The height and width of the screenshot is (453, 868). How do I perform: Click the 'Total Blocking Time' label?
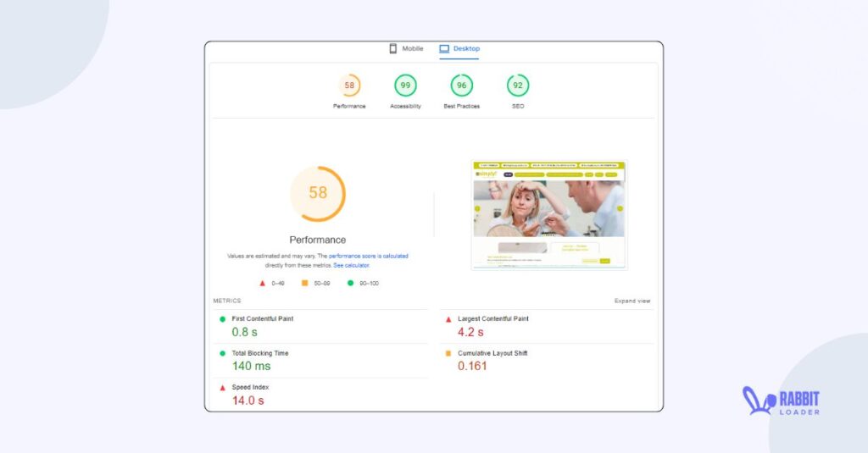coord(260,353)
